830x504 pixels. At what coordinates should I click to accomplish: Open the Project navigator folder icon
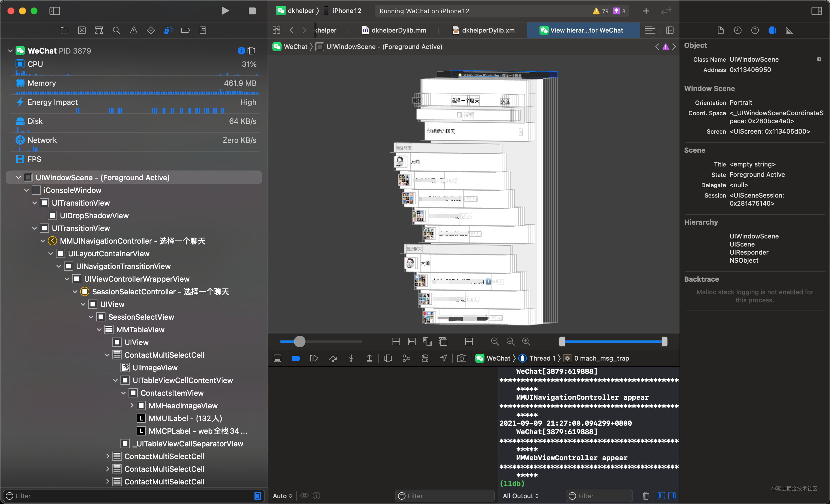[x=64, y=30]
